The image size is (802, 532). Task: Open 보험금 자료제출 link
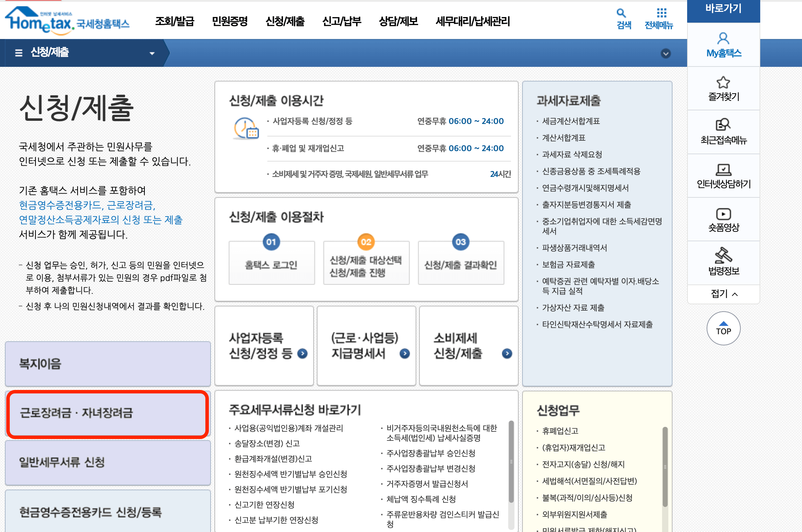(x=568, y=265)
